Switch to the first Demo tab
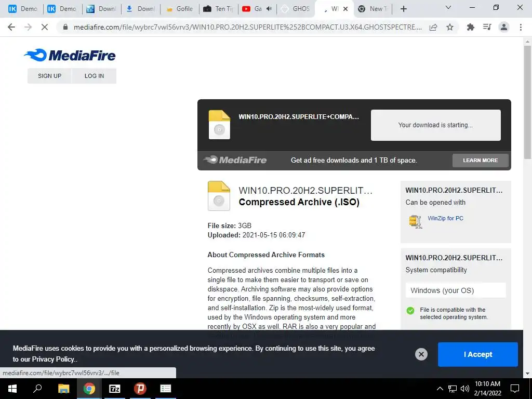 pos(23,9)
